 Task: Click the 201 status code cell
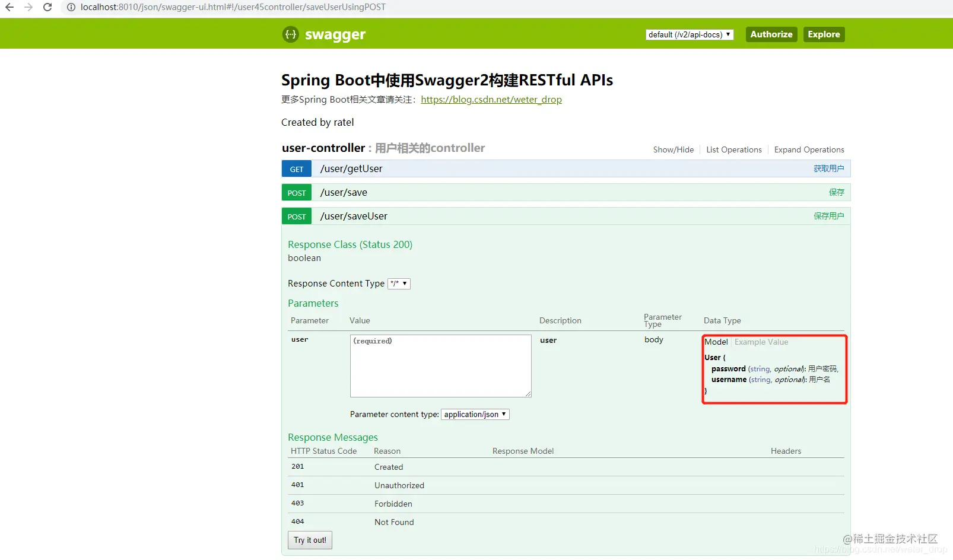297,467
